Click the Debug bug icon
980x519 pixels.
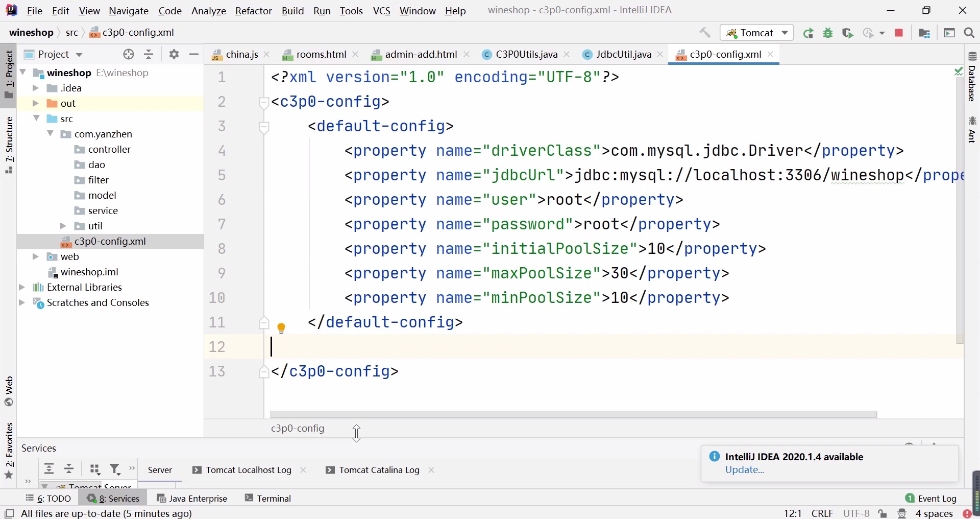click(828, 33)
